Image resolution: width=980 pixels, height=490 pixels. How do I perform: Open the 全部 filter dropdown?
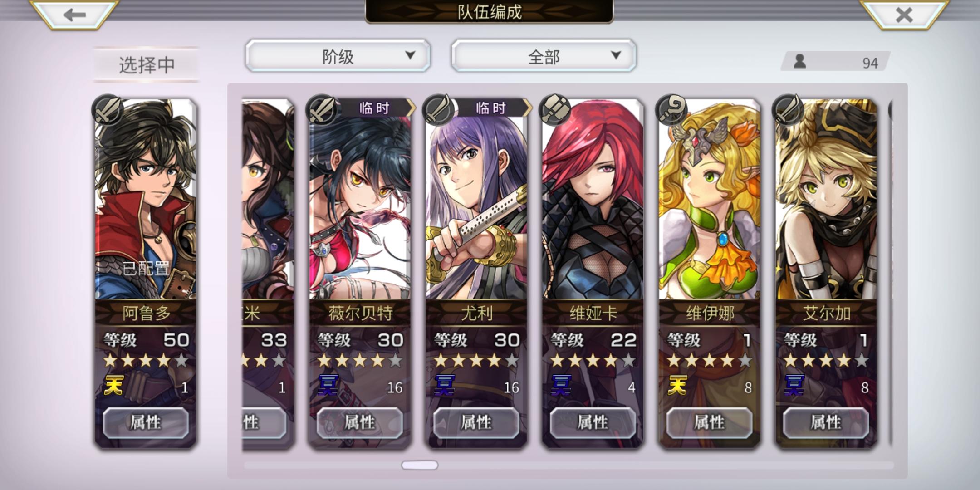coord(544,56)
